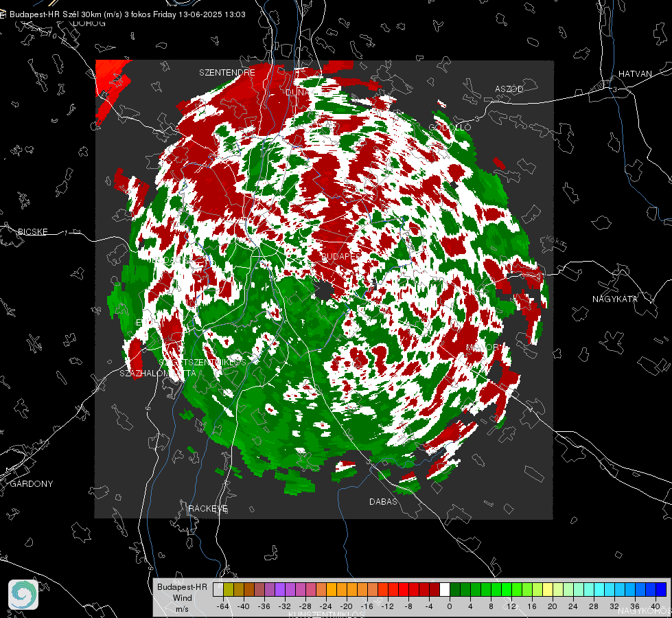The height and width of the screenshot is (618, 672).
Task: Select the dark blue swatch ending the wind legend
Action: pyautogui.click(x=661, y=589)
